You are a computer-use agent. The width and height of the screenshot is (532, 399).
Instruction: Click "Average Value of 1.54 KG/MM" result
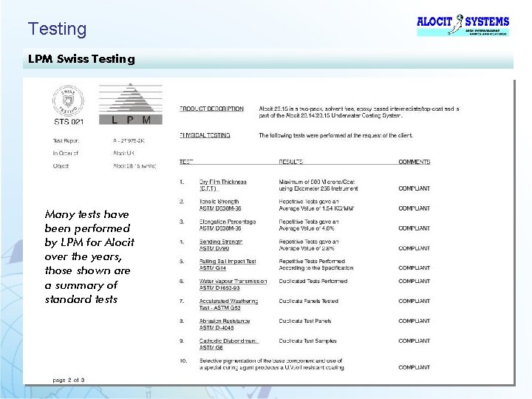click(x=316, y=208)
